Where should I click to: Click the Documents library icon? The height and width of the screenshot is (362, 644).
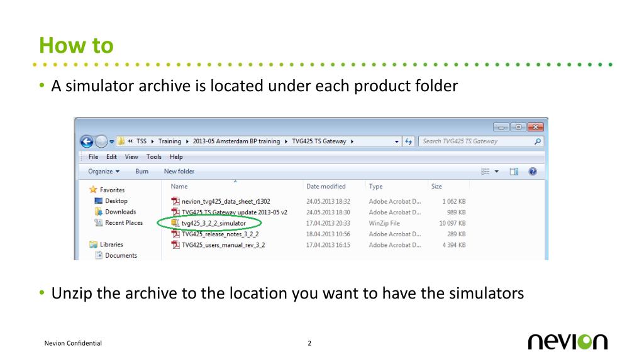tap(99, 255)
